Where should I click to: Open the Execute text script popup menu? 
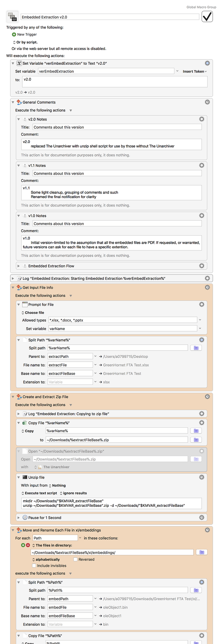pyautogui.click(x=39, y=493)
